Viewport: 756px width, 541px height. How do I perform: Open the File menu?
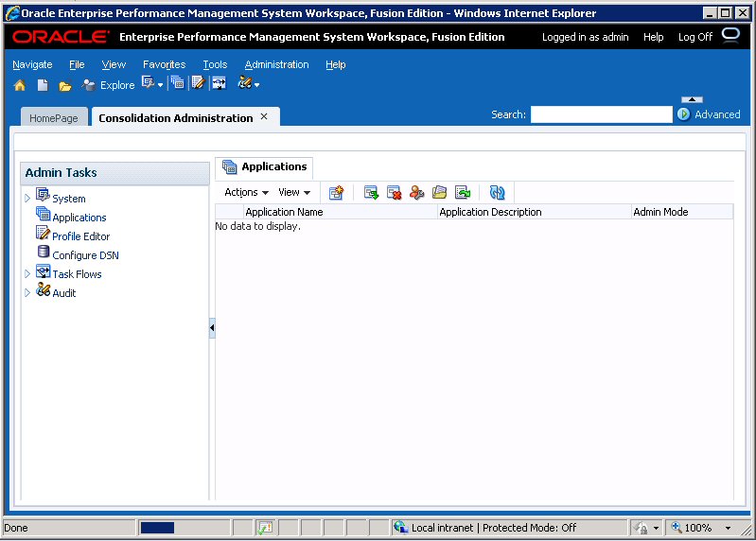point(77,64)
